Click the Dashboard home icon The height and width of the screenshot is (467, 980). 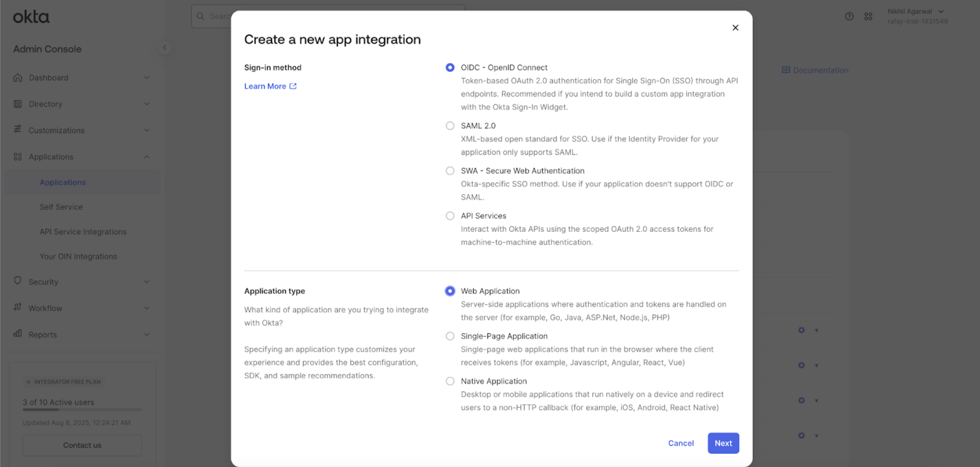click(x=18, y=78)
